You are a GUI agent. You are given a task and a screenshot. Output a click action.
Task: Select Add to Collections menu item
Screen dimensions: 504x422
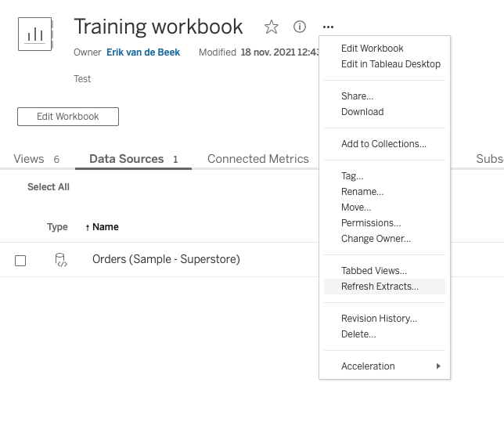point(383,144)
